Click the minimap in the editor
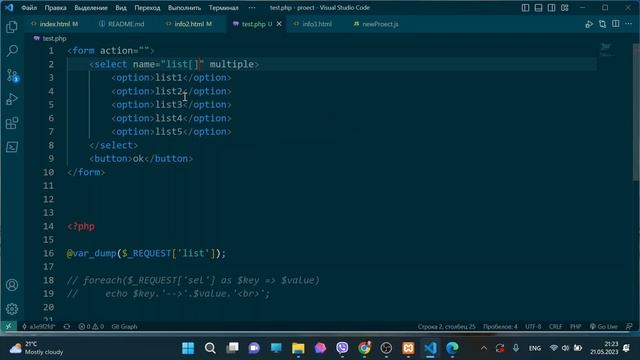Viewport: 640px width, 360px height. point(607,50)
